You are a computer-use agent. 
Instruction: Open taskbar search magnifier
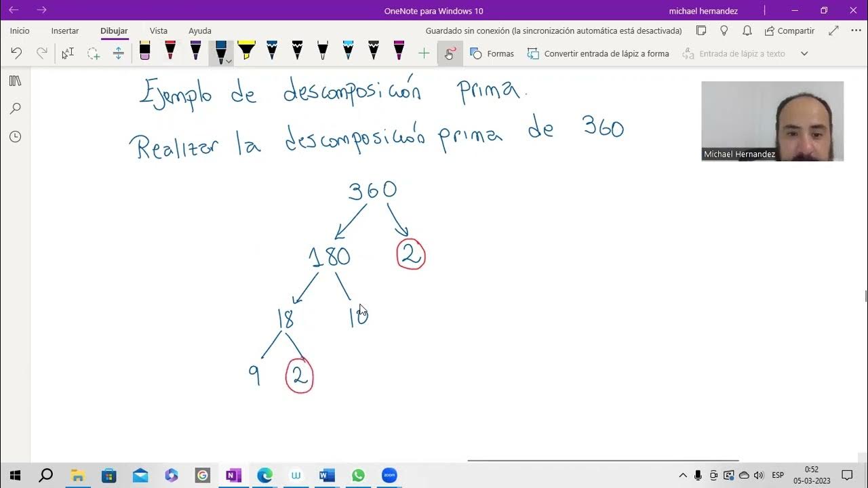point(45,475)
